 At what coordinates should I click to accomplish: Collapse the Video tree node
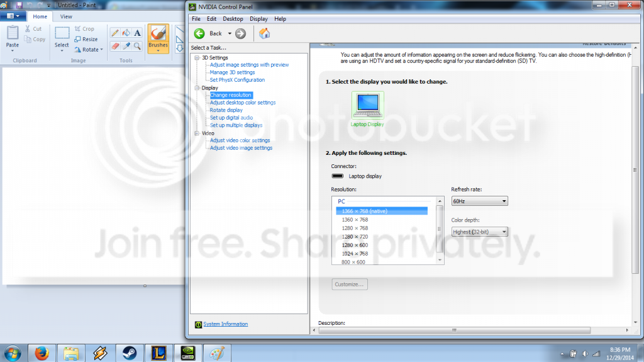click(x=197, y=133)
